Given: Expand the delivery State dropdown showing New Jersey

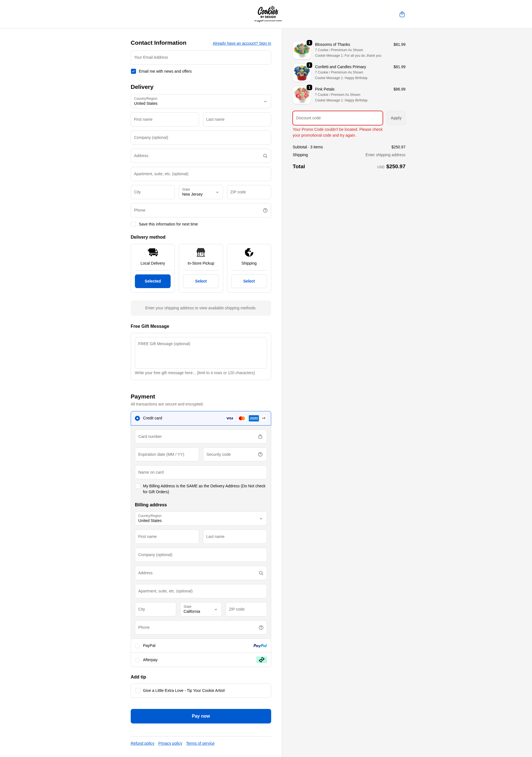Looking at the screenshot, I should 201,192.
